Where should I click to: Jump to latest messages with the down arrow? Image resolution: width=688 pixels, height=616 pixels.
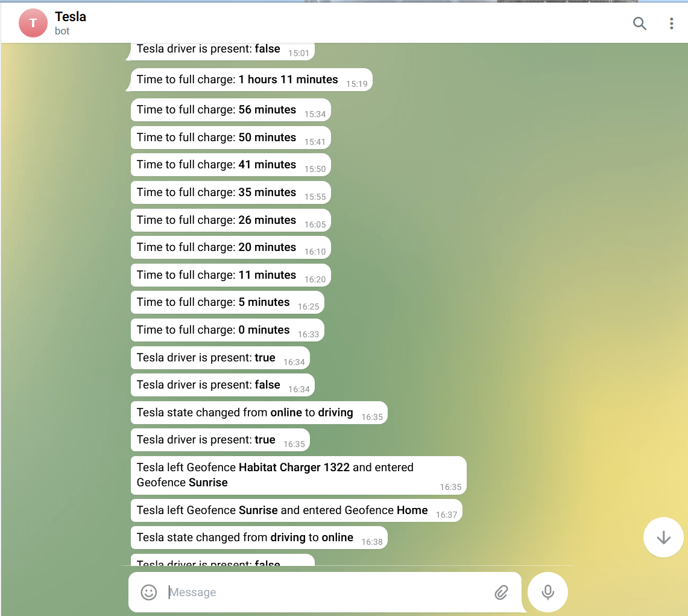(x=663, y=537)
